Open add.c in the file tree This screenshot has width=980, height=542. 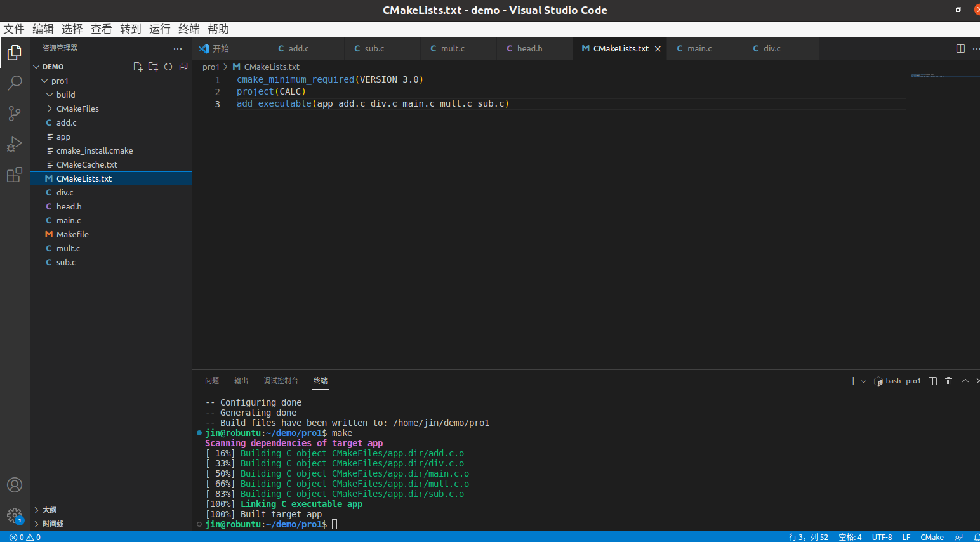(111, 122)
